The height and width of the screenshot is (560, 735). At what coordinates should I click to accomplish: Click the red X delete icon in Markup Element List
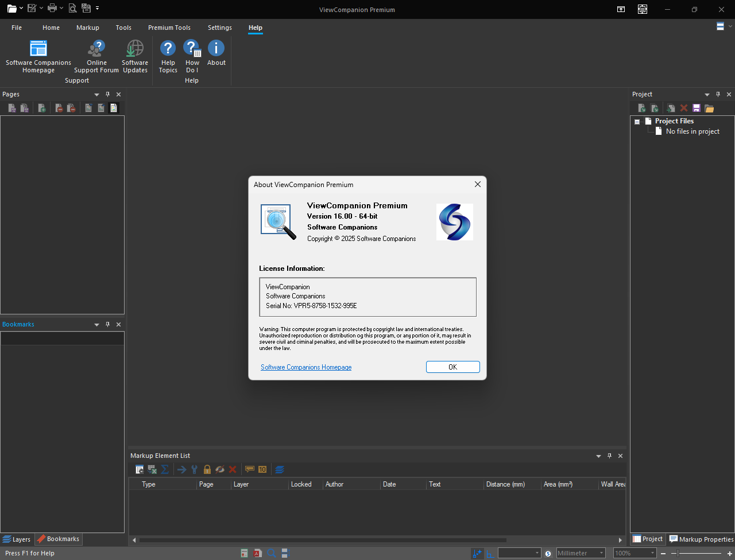[233, 469]
